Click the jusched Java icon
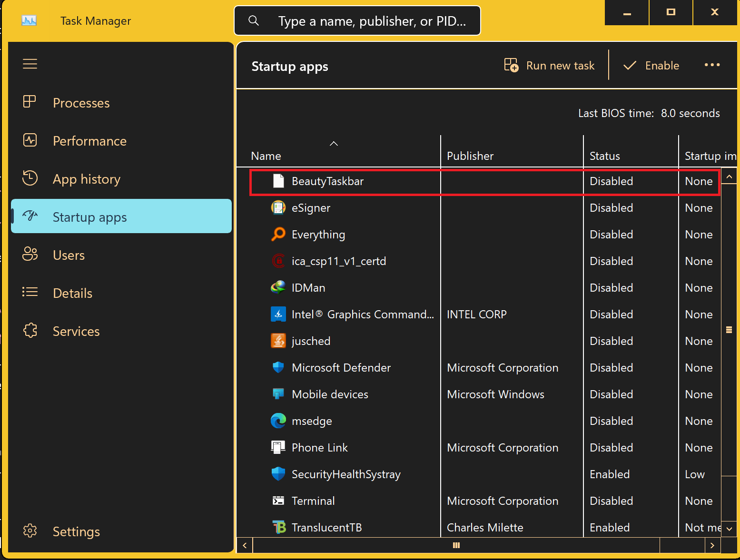740x560 pixels. click(278, 341)
